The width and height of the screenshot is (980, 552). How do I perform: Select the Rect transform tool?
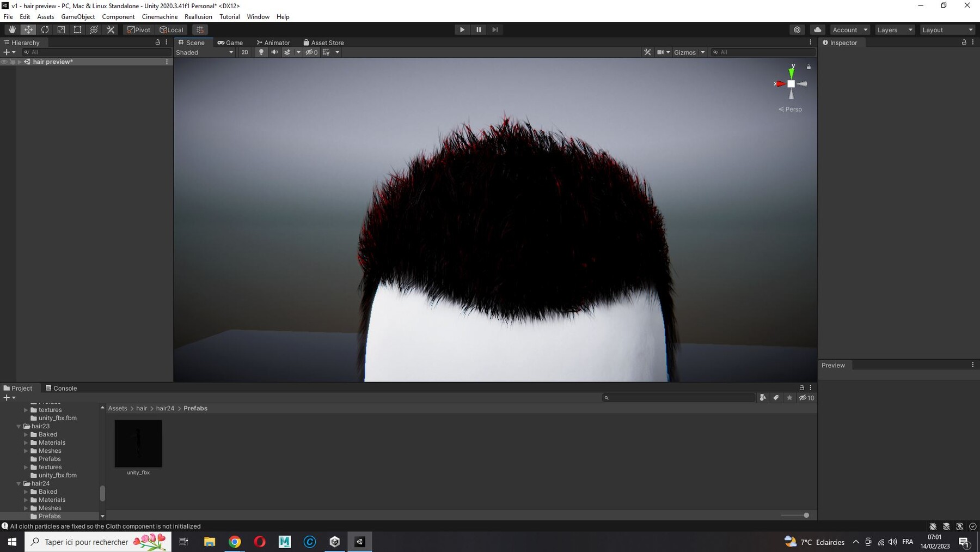pyautogui.click(x=77, y=30)
